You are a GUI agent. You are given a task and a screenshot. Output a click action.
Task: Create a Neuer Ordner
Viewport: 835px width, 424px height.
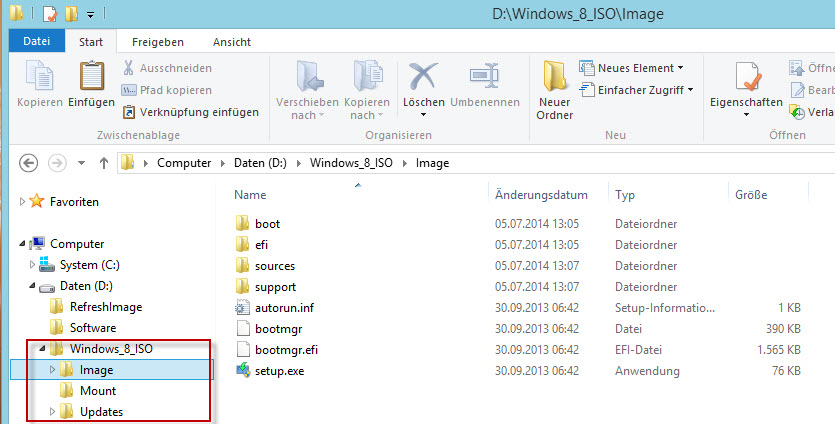tap(554, 91)
